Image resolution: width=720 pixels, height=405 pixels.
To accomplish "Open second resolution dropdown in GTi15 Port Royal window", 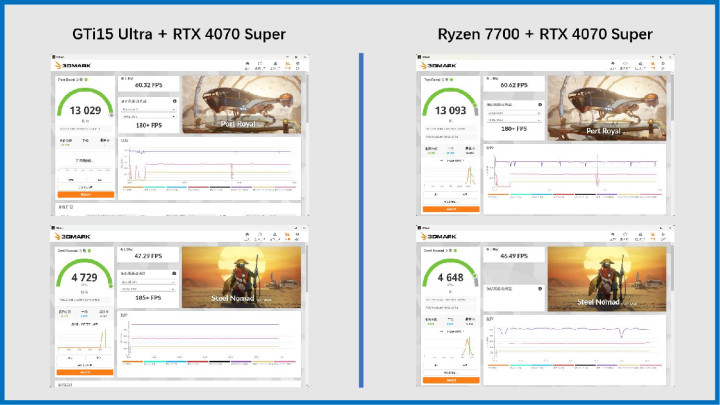I will click(148, 117).
